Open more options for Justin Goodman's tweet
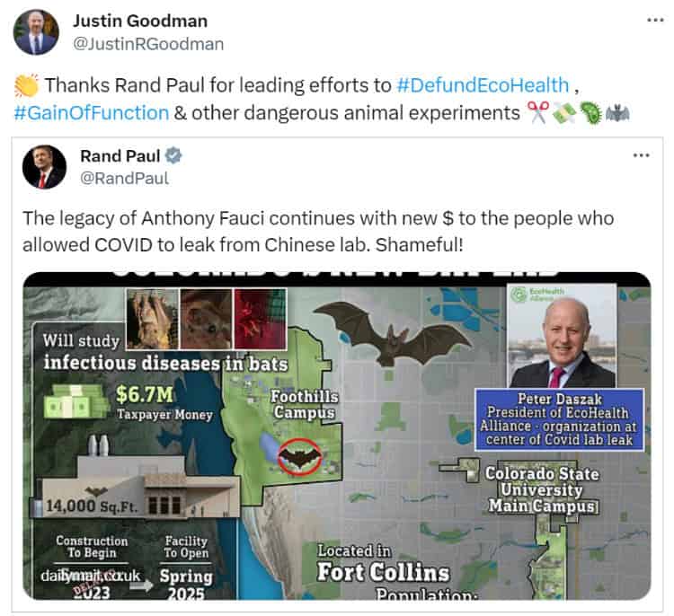 (x=655, y=20)
